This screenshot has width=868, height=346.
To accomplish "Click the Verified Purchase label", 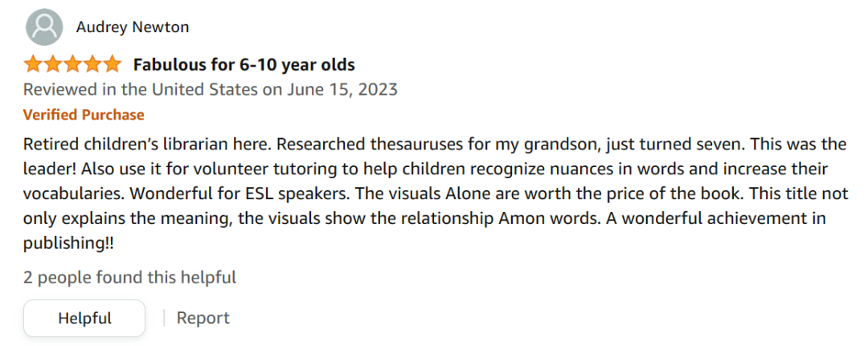I will point(84,115).
